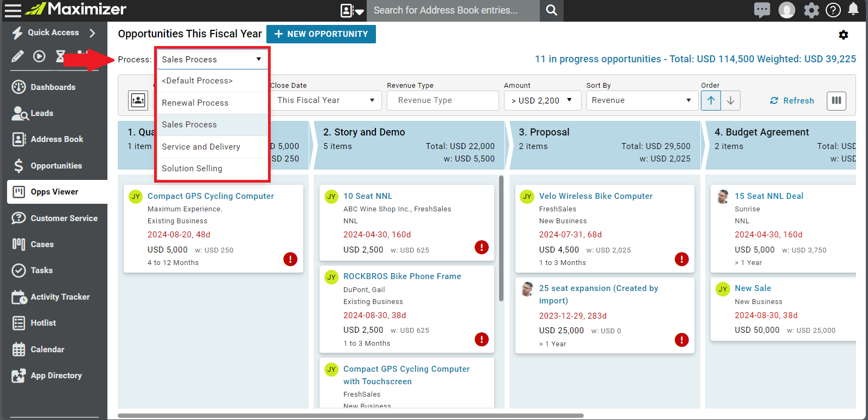Click the pencil edit icon in Quick Access
Viewport: 868px width, 420px height.
pos(17,56)
